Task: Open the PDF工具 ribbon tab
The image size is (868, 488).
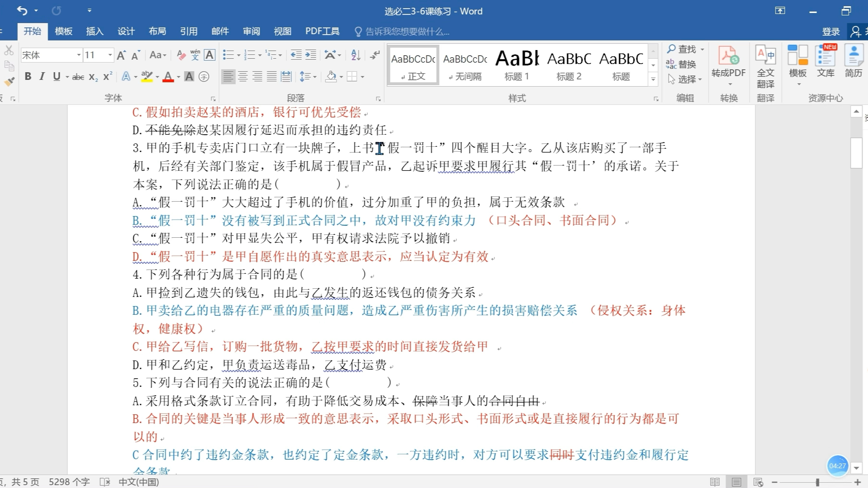Action: 322,31
